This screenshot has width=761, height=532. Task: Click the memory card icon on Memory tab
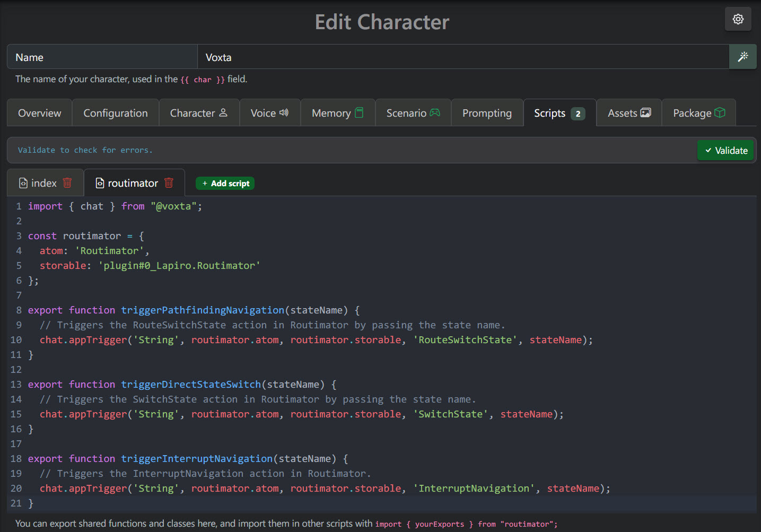[359, 113]
